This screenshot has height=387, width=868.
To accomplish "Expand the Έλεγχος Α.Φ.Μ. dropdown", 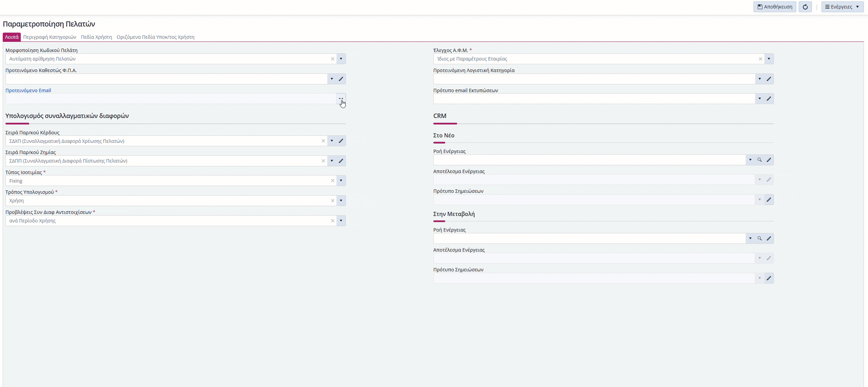I will pos(769,59).
